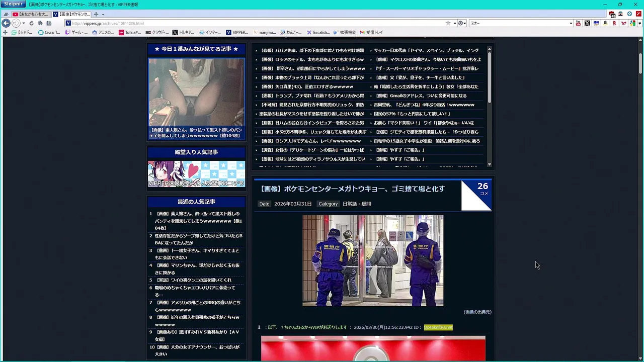Open the ゲーム Twitch bookmark
644x362 pixels.
point(76,32)
